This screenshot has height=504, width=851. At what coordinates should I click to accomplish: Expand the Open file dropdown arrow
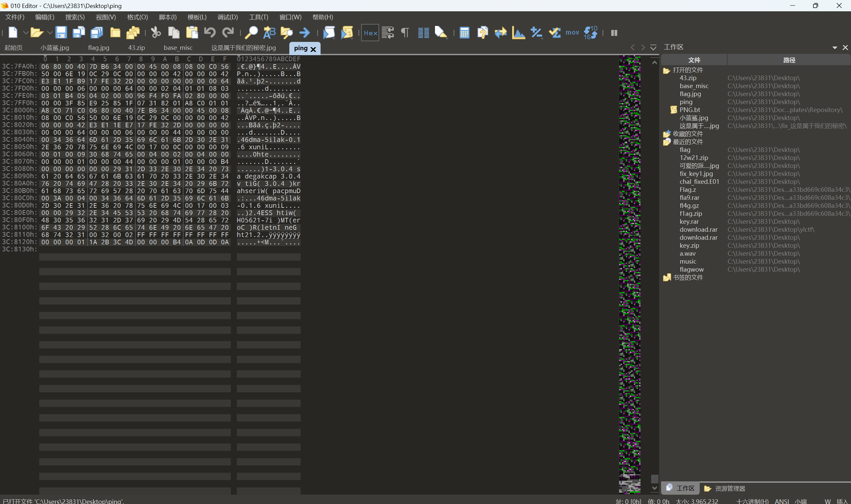point(50,33)
